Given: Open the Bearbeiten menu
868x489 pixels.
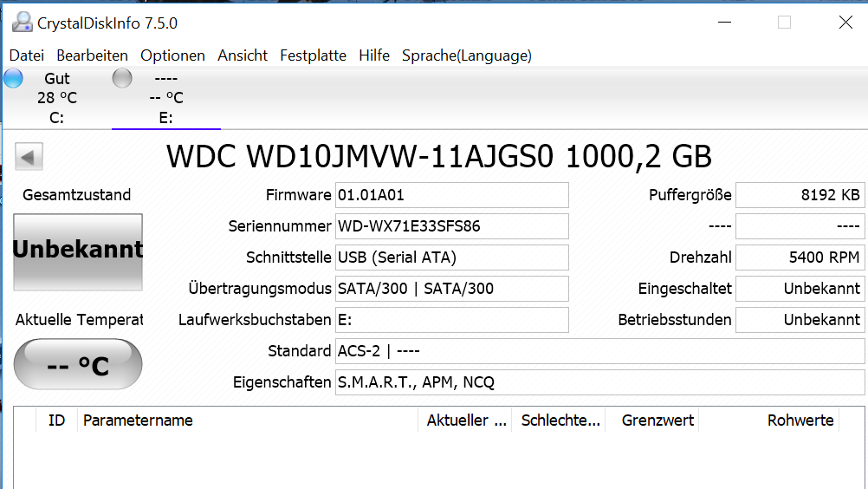Looking at the screenshot, I should (92, 55).
